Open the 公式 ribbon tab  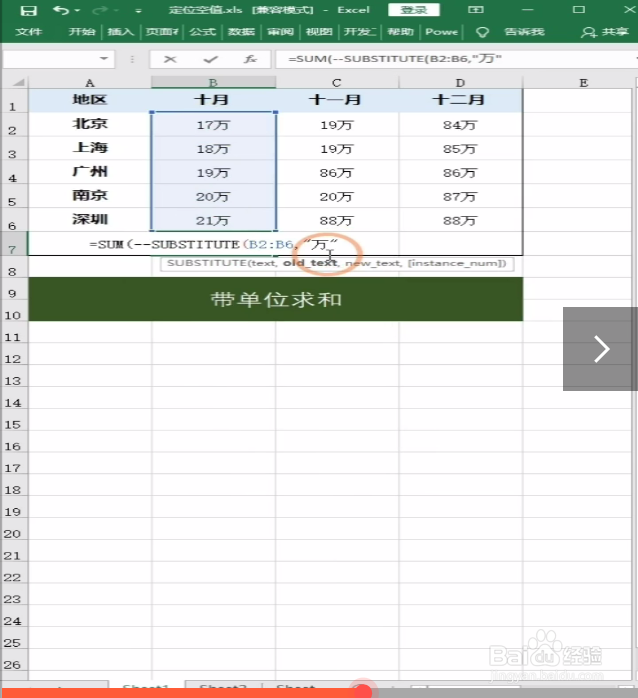(x=203, y=32)
